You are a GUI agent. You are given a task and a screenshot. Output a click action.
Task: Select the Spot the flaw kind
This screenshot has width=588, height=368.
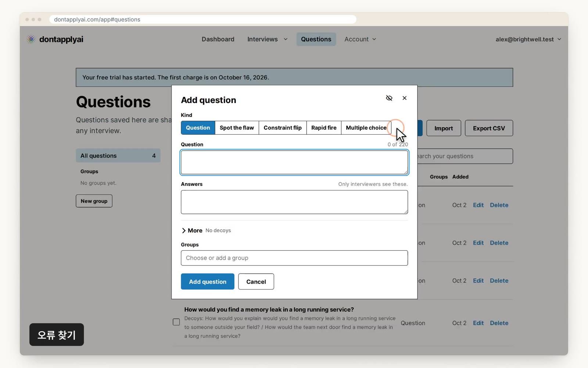[x=237, y=128]
